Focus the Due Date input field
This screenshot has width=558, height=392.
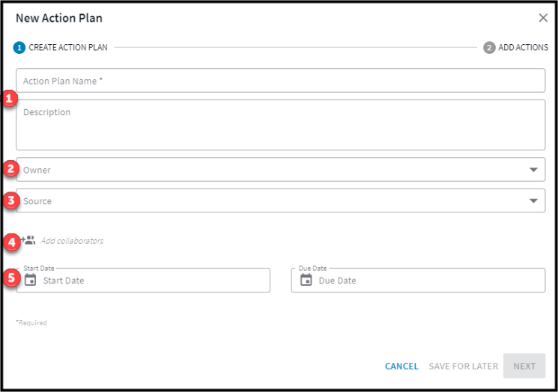[418, 280]
